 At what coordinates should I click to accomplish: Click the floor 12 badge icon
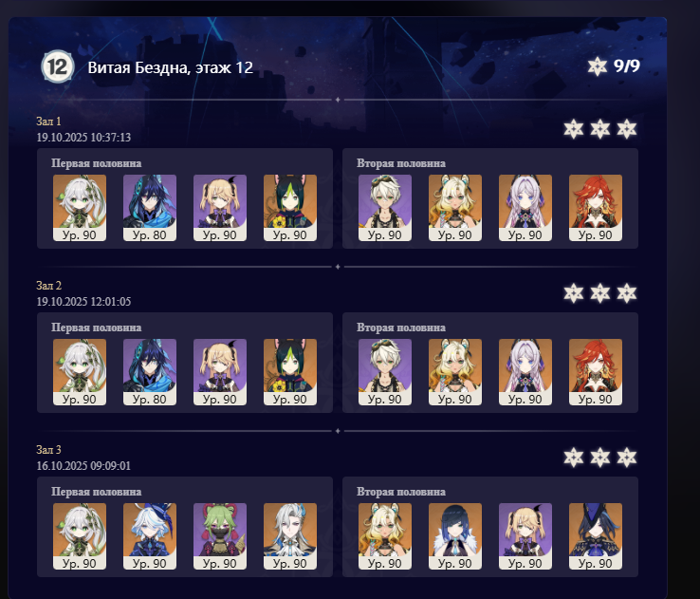pos(58,67)
